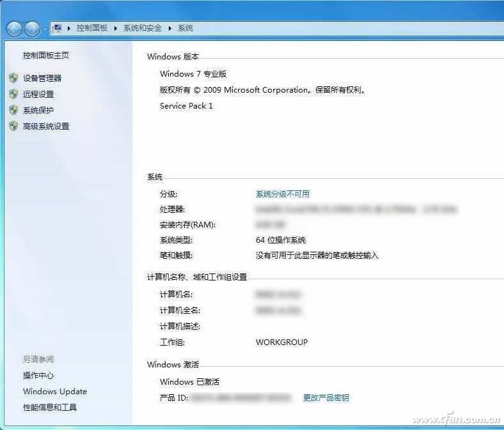Image resolution: width=504 pixels, height=430 pixels.
Task: Open 远程设置 from the sidebar
Action: click(38, 94)
